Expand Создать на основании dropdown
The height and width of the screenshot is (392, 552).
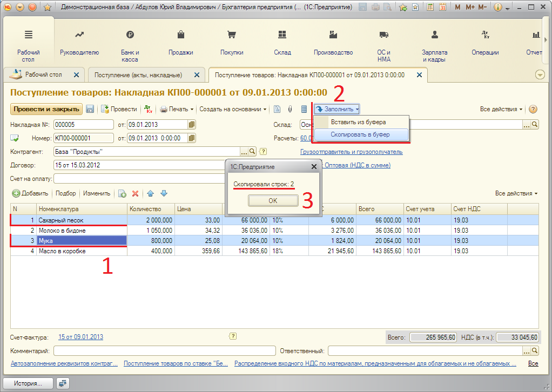233,109
